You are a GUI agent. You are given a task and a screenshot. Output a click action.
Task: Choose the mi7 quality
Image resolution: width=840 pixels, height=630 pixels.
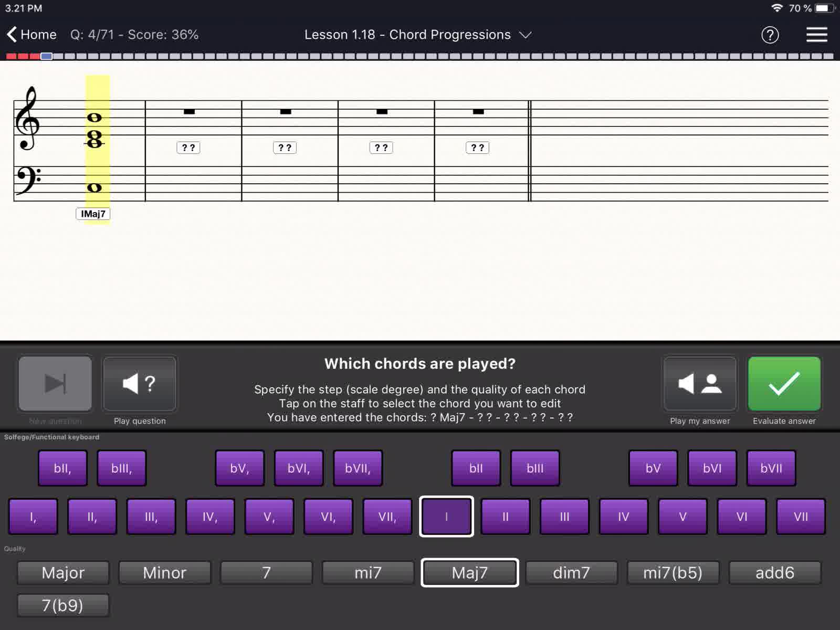[368, 572]
